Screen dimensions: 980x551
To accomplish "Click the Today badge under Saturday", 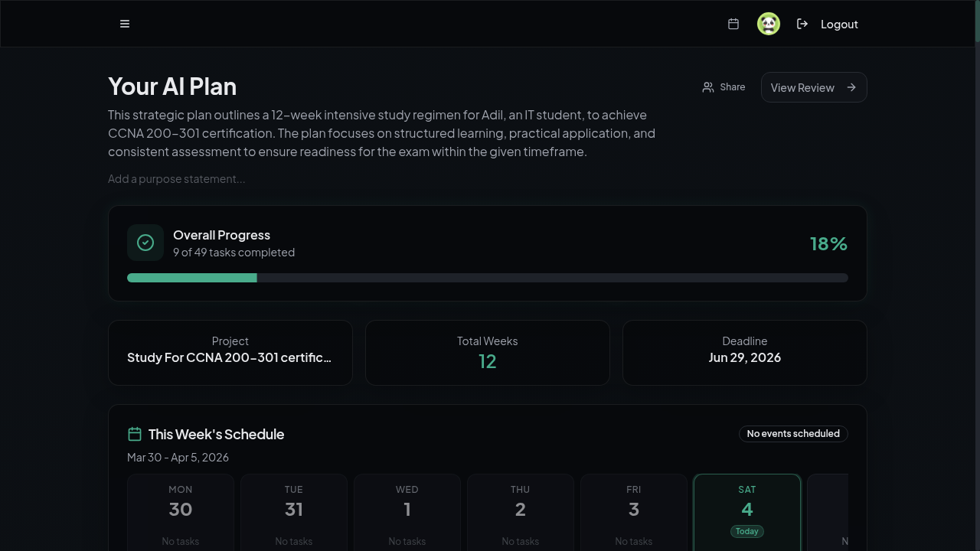I will click(747, 531).
